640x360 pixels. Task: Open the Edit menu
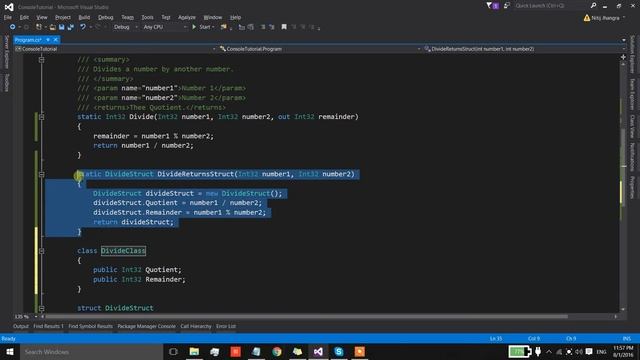[24, 18]
